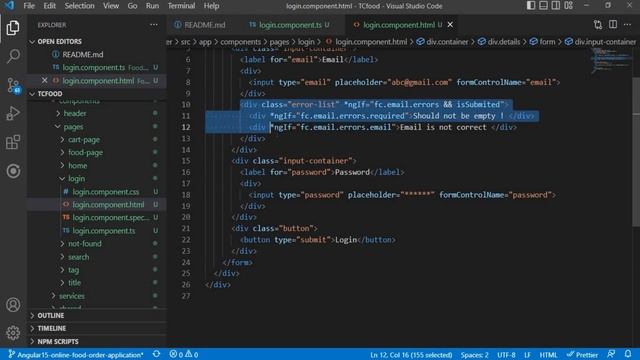Expand the cart-page folder
The height and width of the screenshot is (360, 640).
(x=84, y=140)
